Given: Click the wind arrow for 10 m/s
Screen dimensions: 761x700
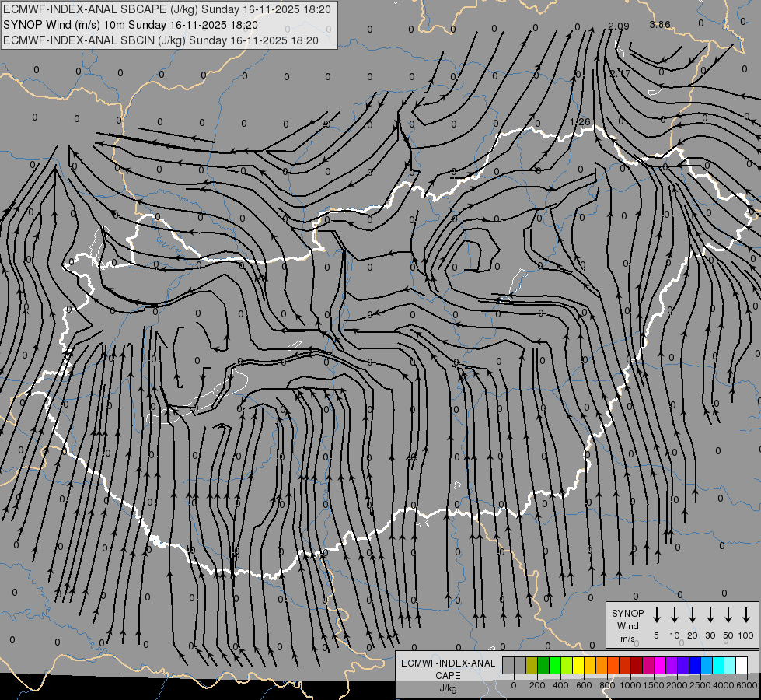Looking at the screenshot, I should pos(674,615).
